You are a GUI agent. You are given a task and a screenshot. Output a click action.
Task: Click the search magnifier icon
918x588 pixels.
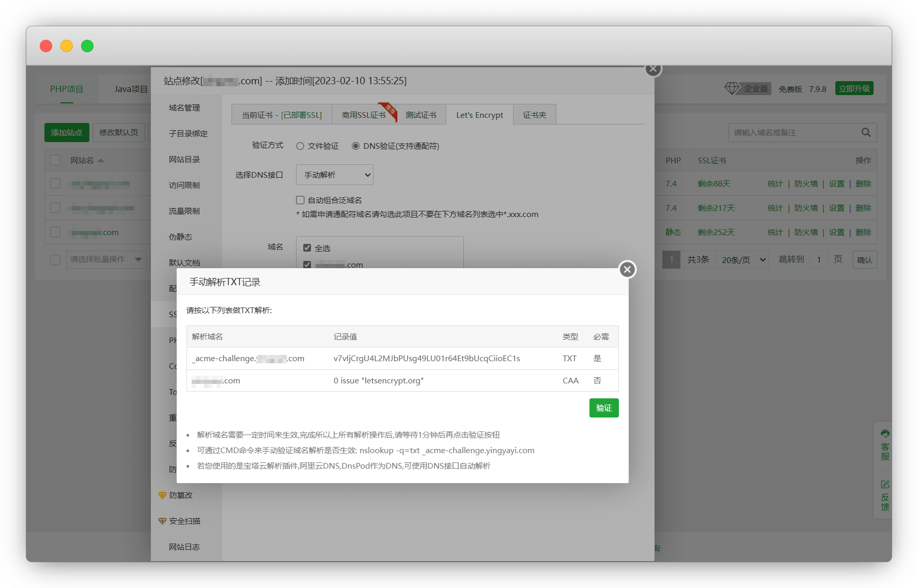866,133
